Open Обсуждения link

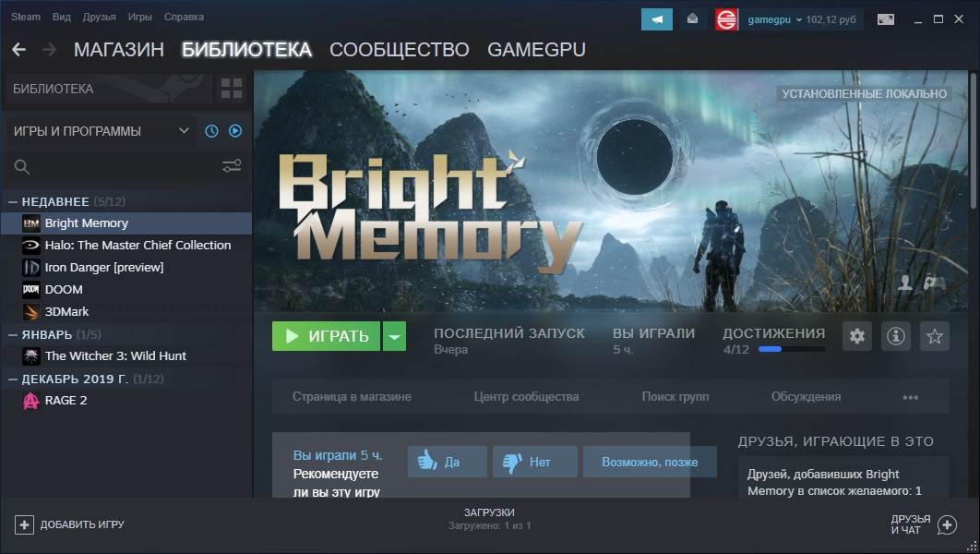point(806,396)
